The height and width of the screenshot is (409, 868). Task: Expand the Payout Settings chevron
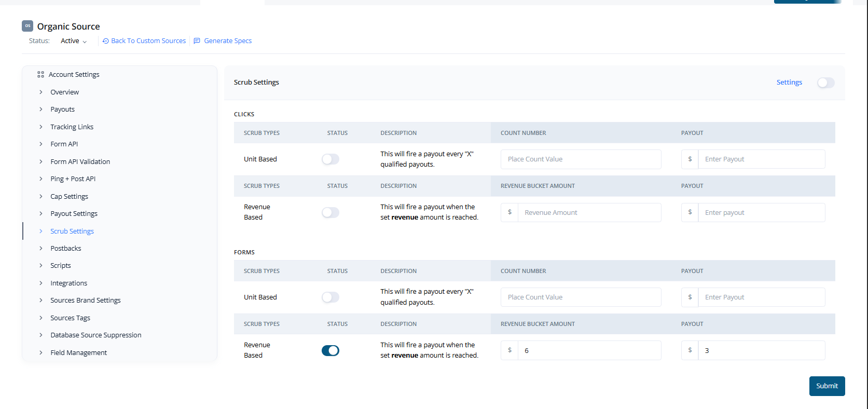coord(41,213)
